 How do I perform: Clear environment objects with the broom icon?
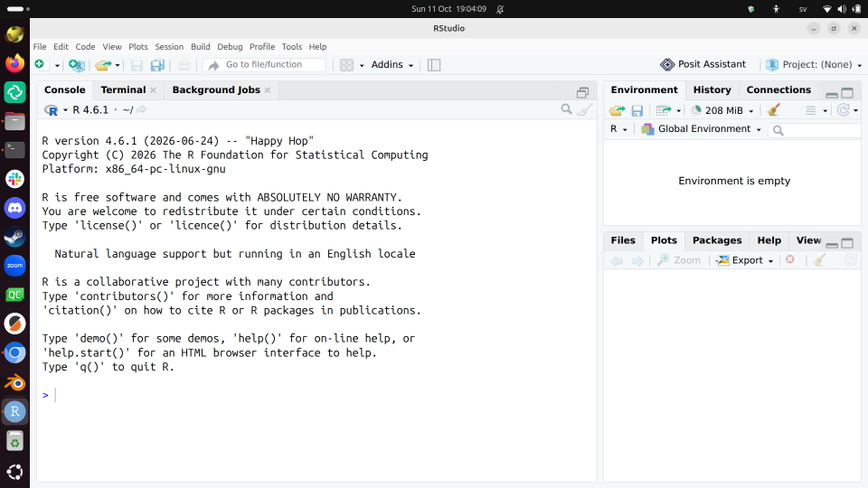coord(774,110)
